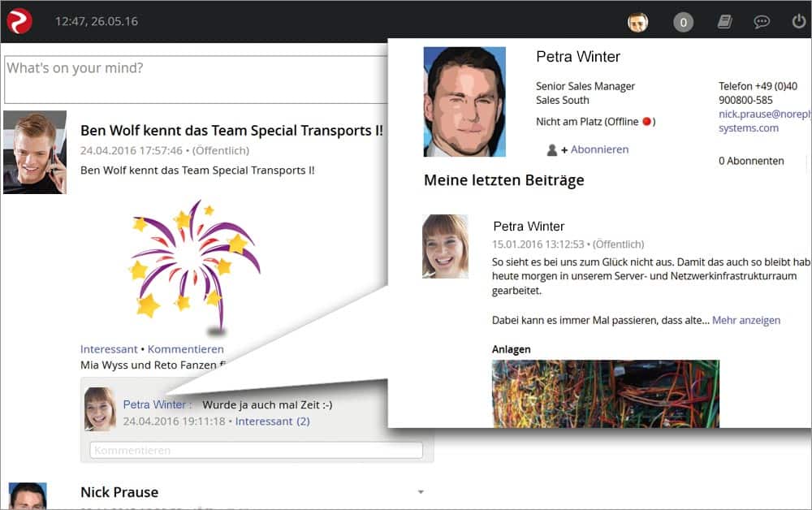Click the Kommentieren comment input box
Viewport: 812px width, 510px height.
tap(256, 450)
